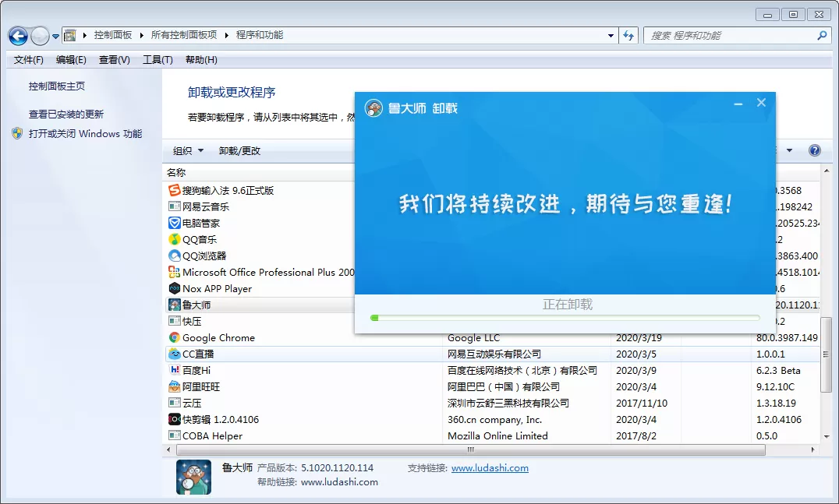
Task: Click 阿里巴巴（中国）有限公司 publisher cell
Action: pos(504,386)
